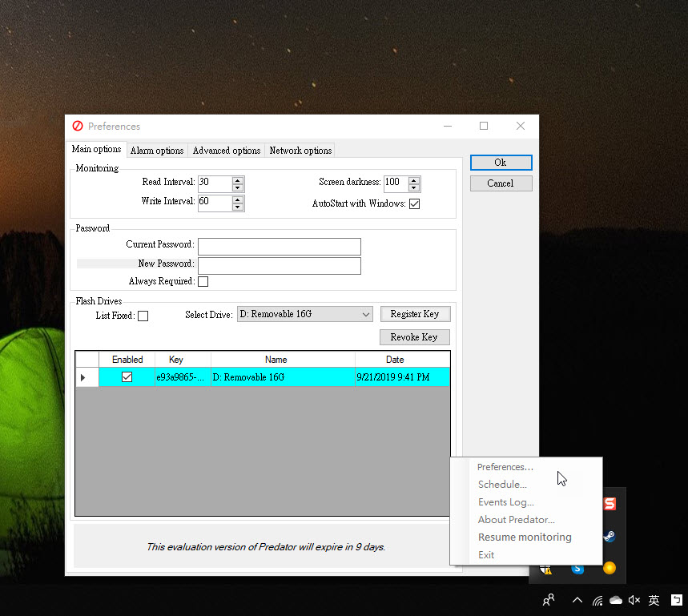Increase Read Interval with the up arrow
Screen dimensions: 688x616
[237, 179]
